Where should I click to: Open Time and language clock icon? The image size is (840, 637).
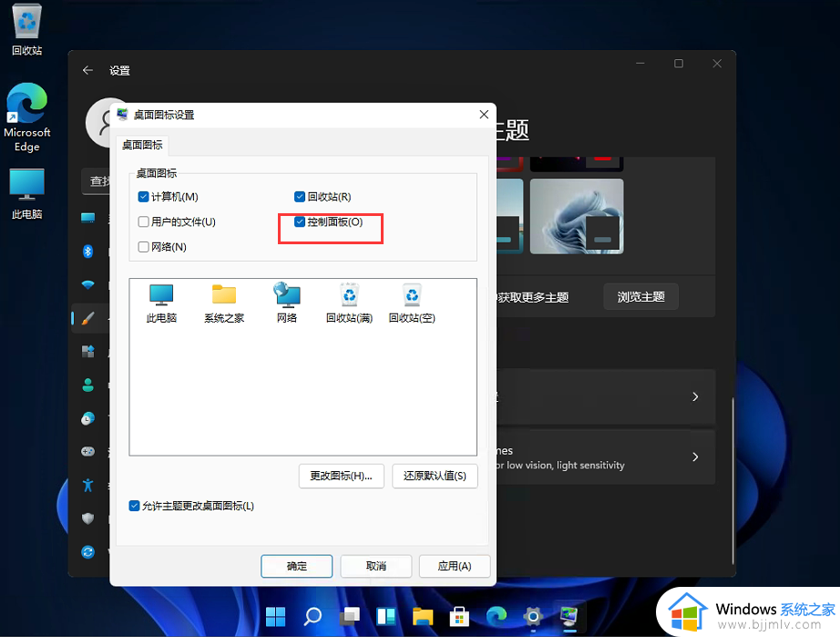click(87, 418)
